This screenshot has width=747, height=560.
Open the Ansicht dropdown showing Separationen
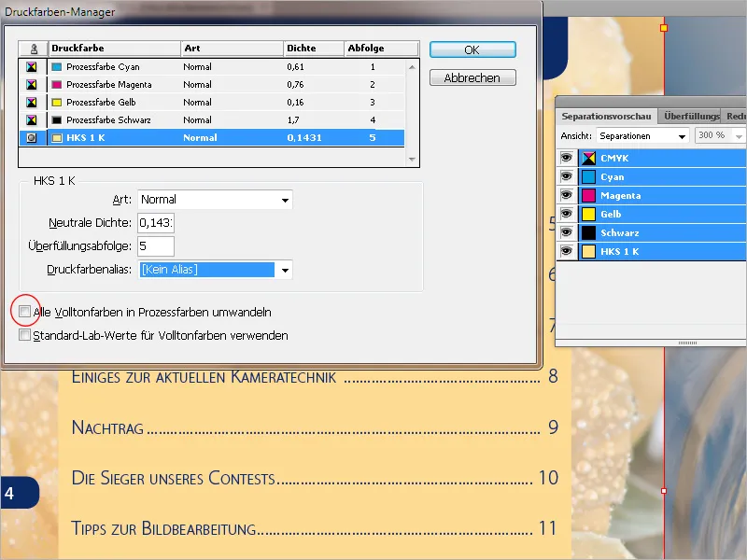642,136
